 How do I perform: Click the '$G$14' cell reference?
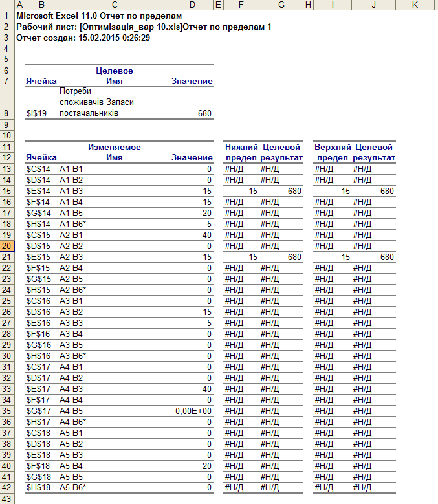coord(39,213)
